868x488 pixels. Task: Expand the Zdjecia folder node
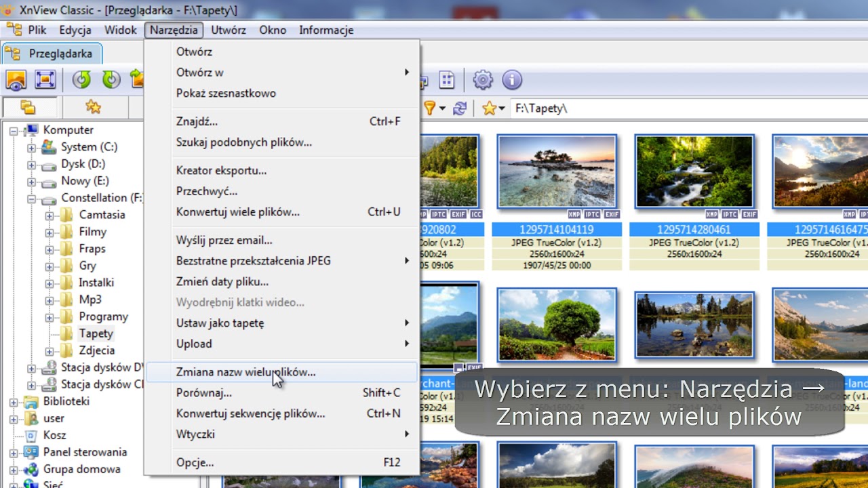[x=49, y=351]
